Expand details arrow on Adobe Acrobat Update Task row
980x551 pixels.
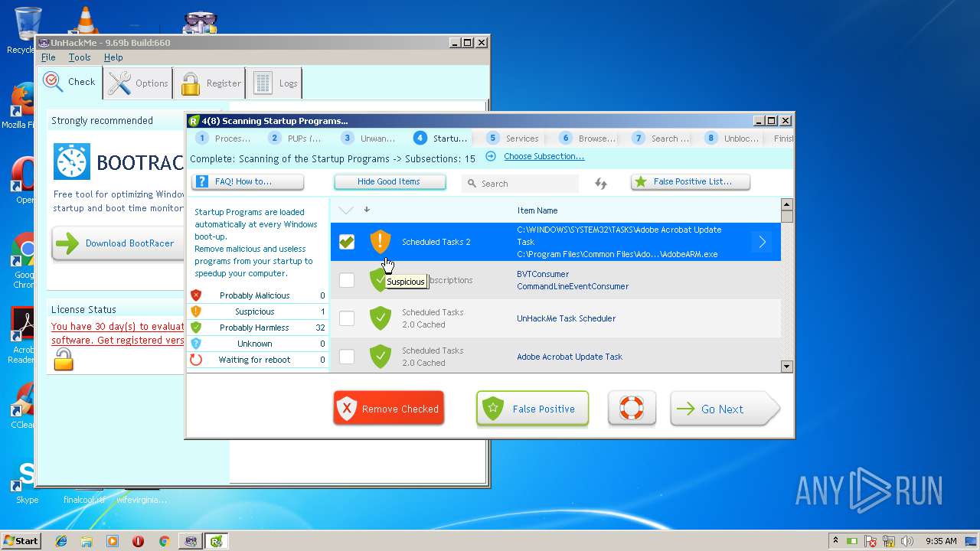point(763,242)
